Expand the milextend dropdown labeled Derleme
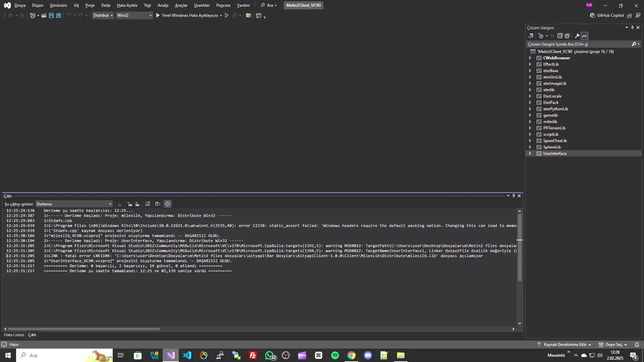Viewport: 644px width, 362px height. click(110, 204)
